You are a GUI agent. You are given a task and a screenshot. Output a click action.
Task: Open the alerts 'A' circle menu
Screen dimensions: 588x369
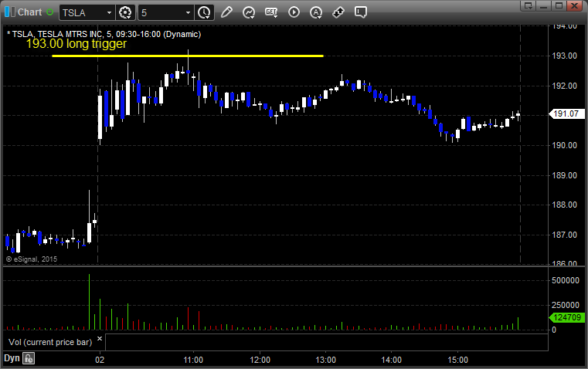tap(316, 12)
